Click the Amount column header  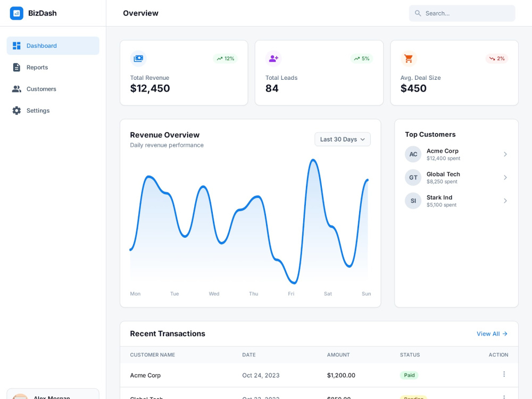tap(338, 355)
